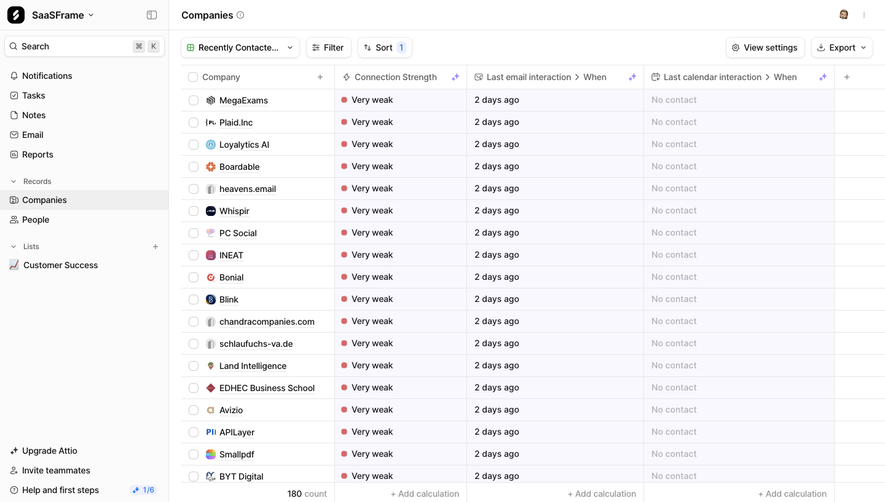Viewport: 885px width, 502px height.
Task: Open the three-dot more options menu
Action: click(x=864, y=15)
